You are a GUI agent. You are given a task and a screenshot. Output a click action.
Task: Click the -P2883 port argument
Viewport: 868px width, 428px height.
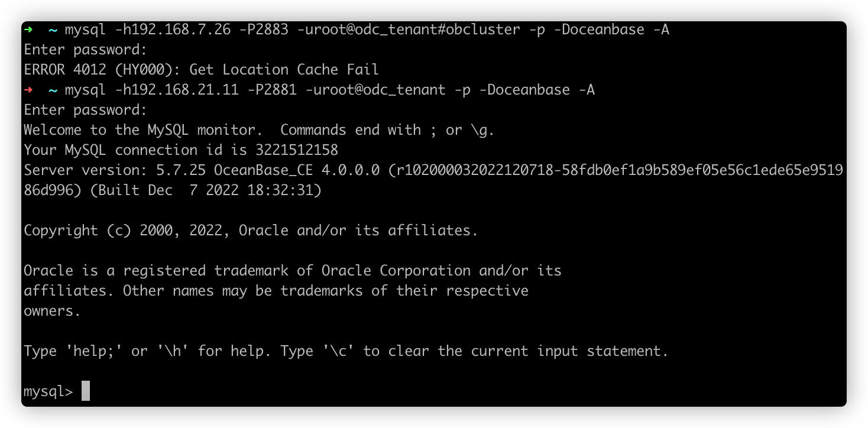click(x=264, y=30)
